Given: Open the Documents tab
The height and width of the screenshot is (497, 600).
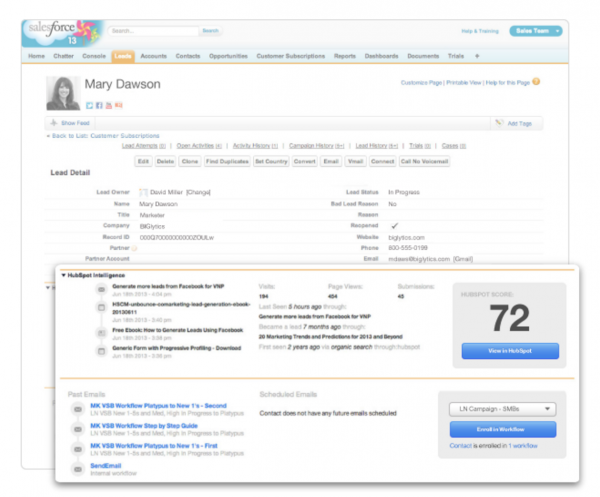Looking at the screenshot, I should click(423, 56).
